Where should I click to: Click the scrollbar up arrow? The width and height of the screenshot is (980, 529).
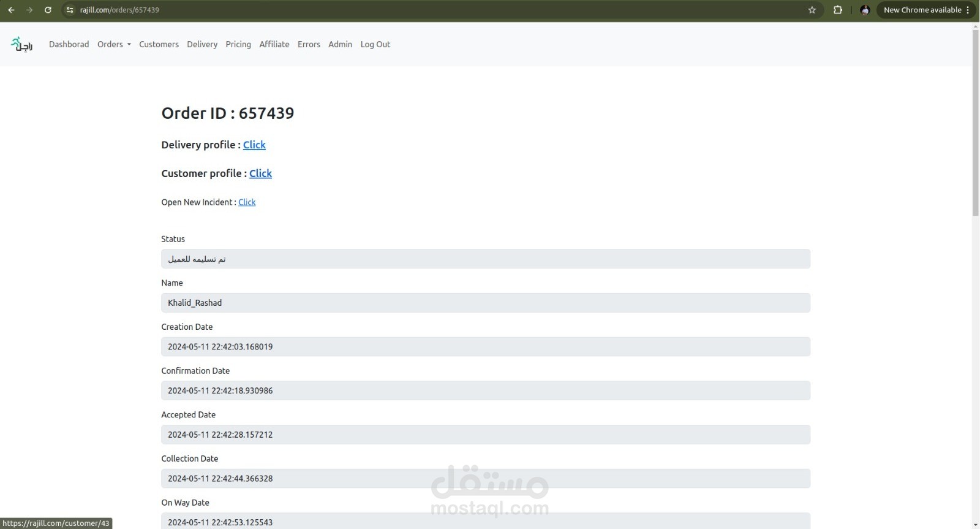click(x=976, y=26)
